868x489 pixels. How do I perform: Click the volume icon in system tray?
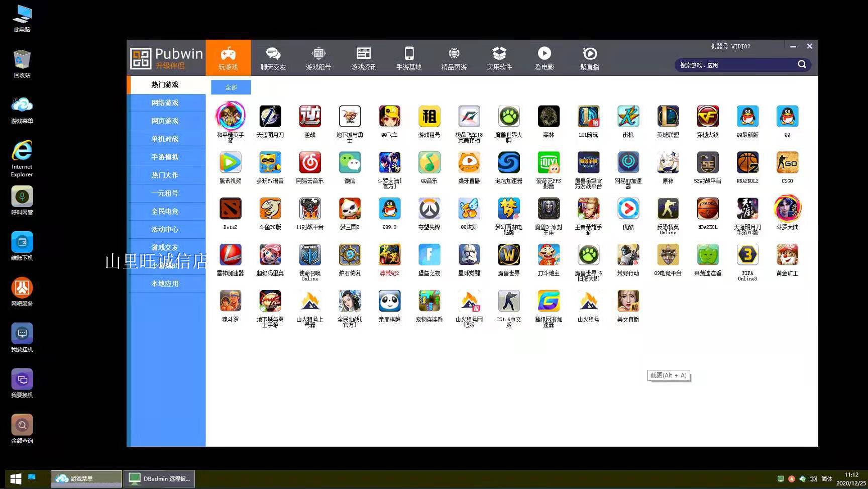point(813,479)
